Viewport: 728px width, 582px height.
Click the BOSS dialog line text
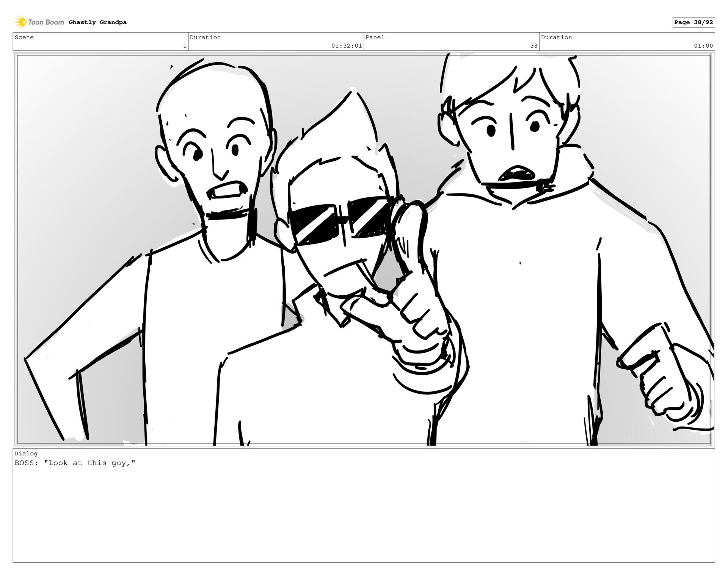[75, 463]
